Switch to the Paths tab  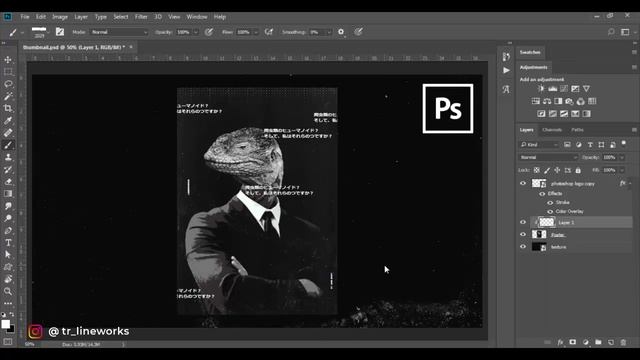coord(577,130)
